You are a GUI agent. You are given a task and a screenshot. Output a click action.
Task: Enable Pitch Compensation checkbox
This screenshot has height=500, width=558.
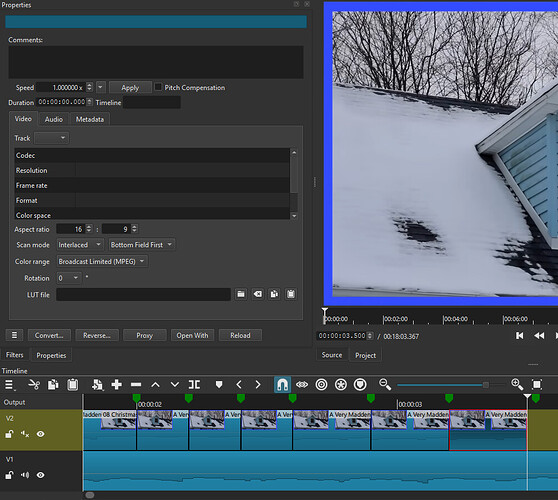[158, 87]
